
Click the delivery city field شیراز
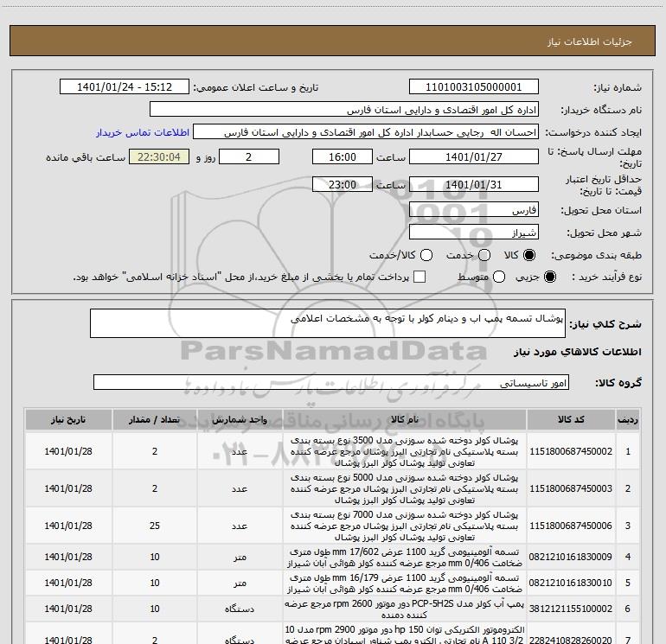tap(474, 233)
